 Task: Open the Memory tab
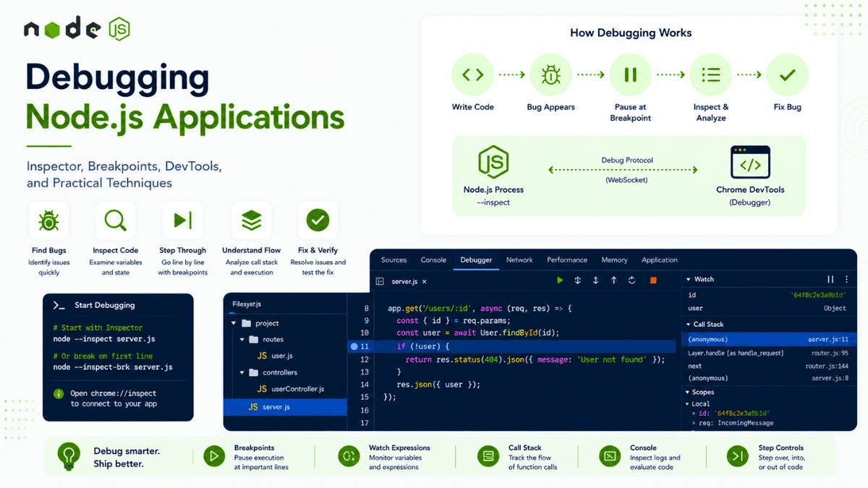614,260
